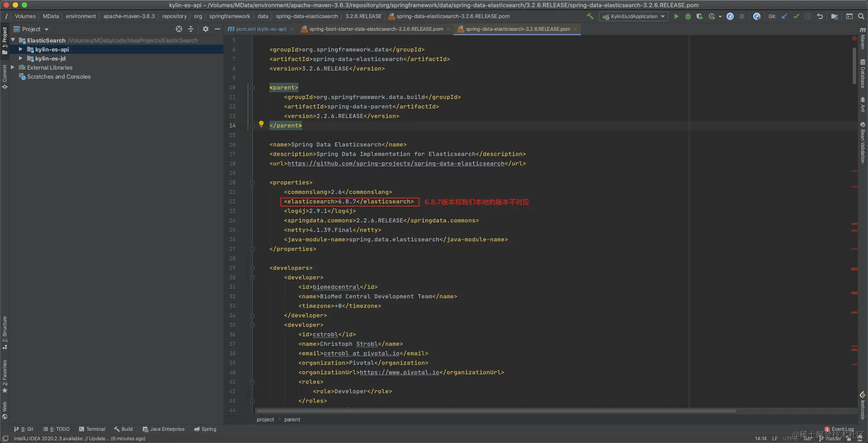Click the Run with Profiler icon
The width and height of the screenshot is (868, 443).
(712, 16)
